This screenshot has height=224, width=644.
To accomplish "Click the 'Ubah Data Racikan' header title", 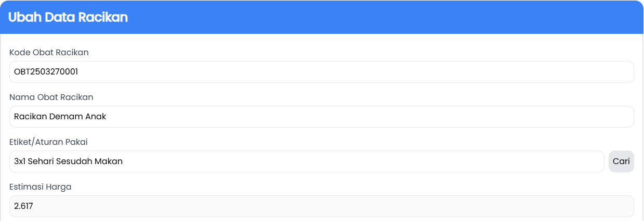I will pyautogui.click(x=68, y=17).
